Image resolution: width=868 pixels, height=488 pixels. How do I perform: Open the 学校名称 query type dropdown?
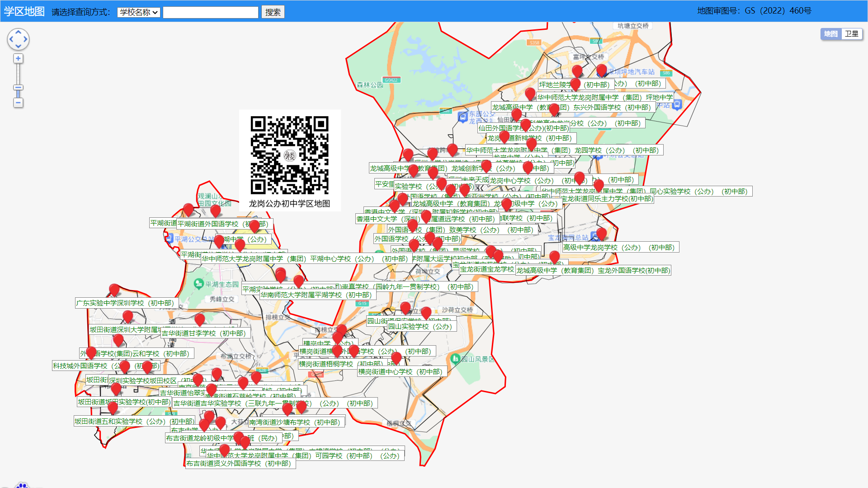pos(139,12)
